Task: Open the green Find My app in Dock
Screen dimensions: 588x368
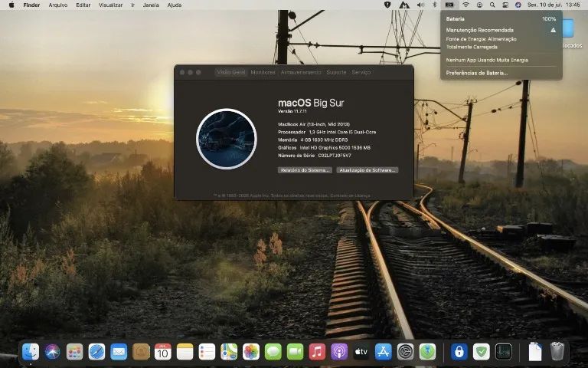Action: pos(427,352)
